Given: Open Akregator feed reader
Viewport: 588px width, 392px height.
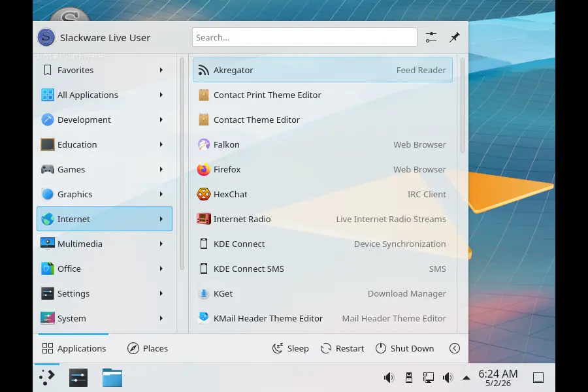Looking at the screenshot, I should coord(323,70).
